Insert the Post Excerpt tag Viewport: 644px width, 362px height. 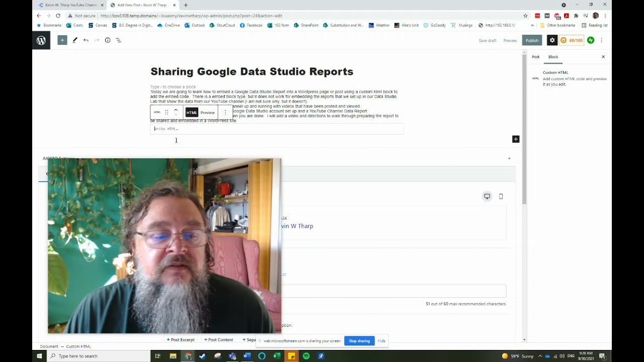181,340
